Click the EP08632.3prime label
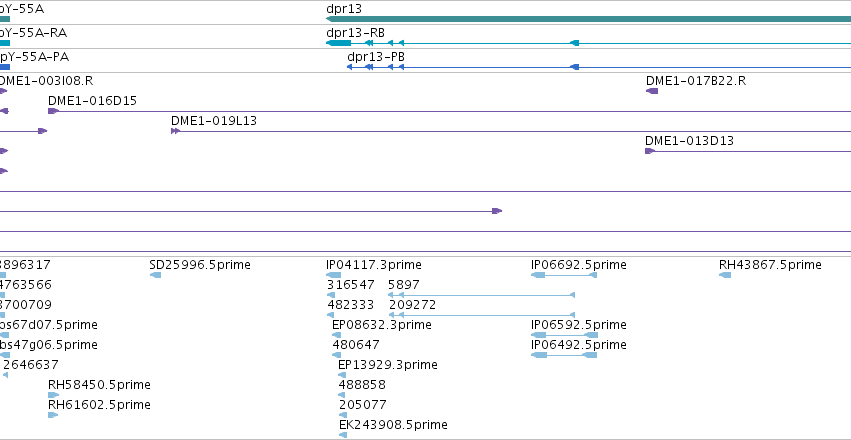The image size is (851, 440). click(382, 325)
